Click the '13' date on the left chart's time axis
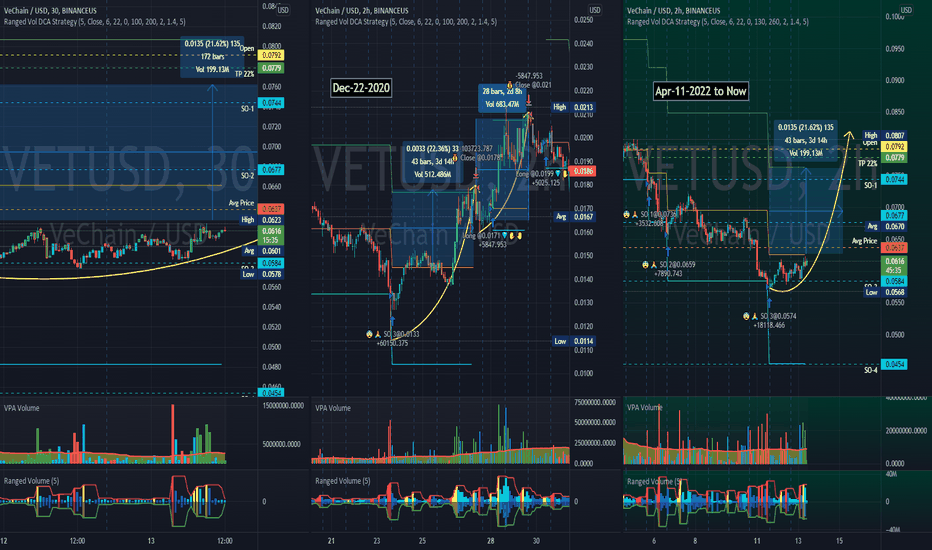This screenshot has height=550, width=932. point(151,540)
